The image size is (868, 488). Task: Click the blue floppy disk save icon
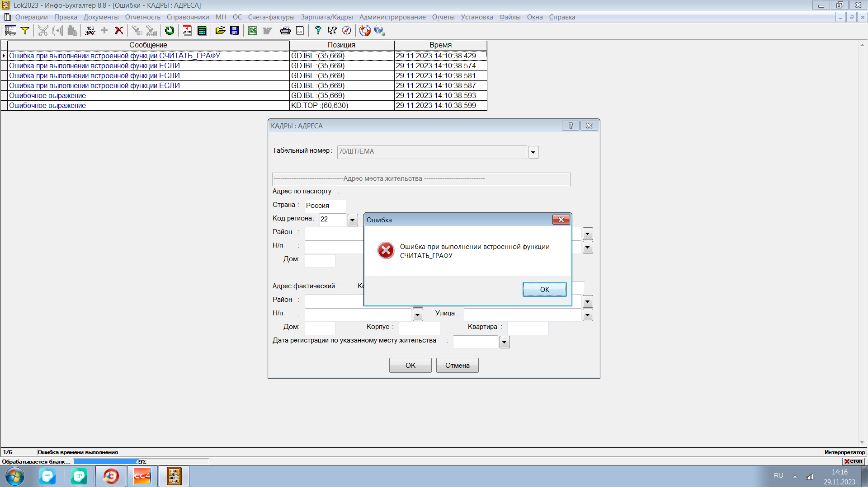(235, 31)
